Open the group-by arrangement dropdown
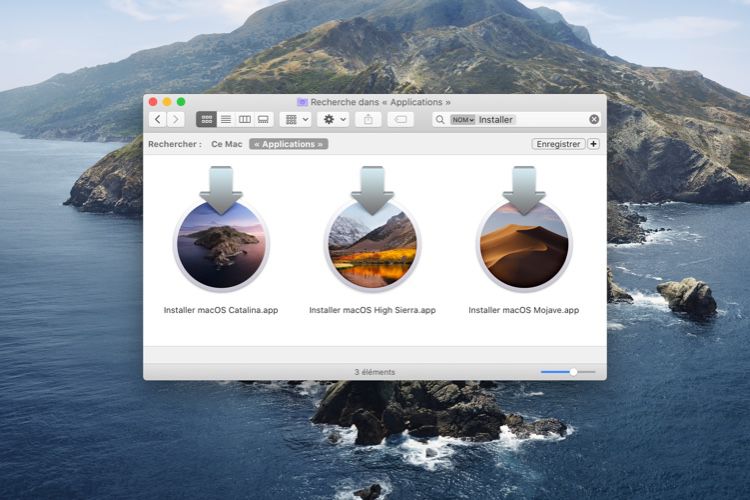750x500 pixels. pos(296,119)
